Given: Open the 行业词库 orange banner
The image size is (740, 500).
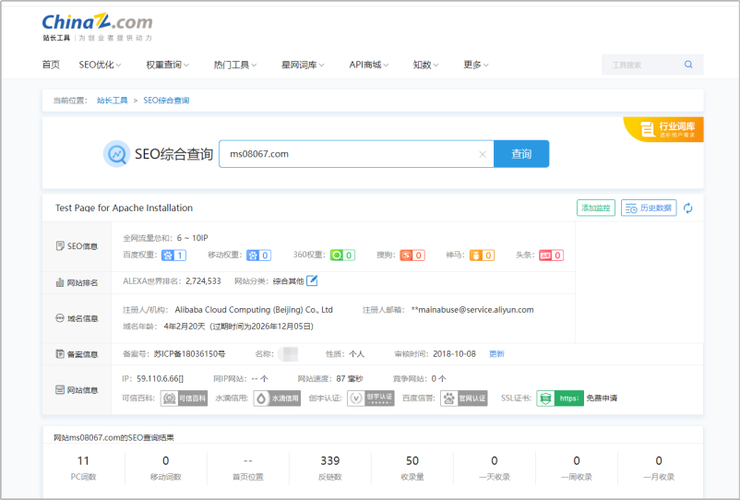Looking at the screenshot, I should pos(664,129).
